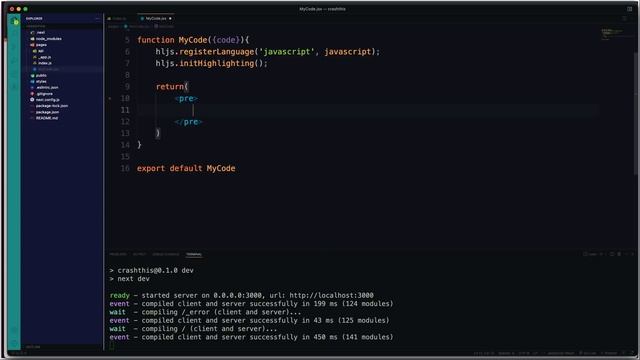Place cursor on empty line 11
Screen dimensions: 640x360
point(367,110)
